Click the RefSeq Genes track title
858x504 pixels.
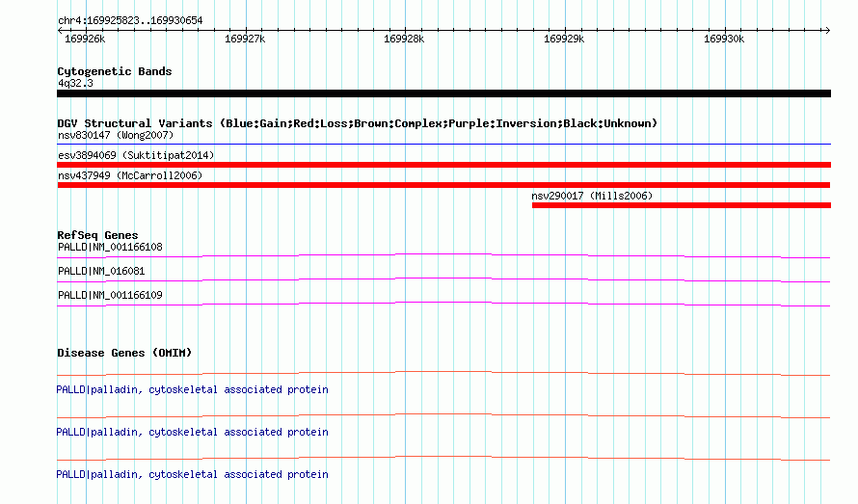97,235
